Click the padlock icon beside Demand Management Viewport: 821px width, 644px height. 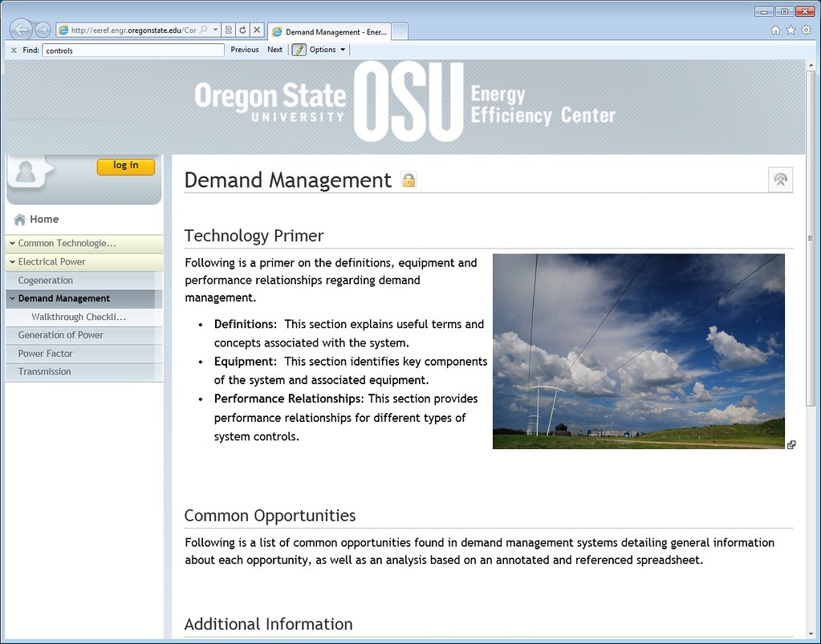[408, 180]
